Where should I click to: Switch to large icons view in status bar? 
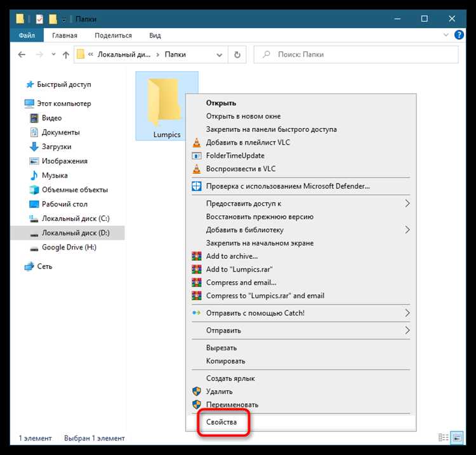[457, 438]
